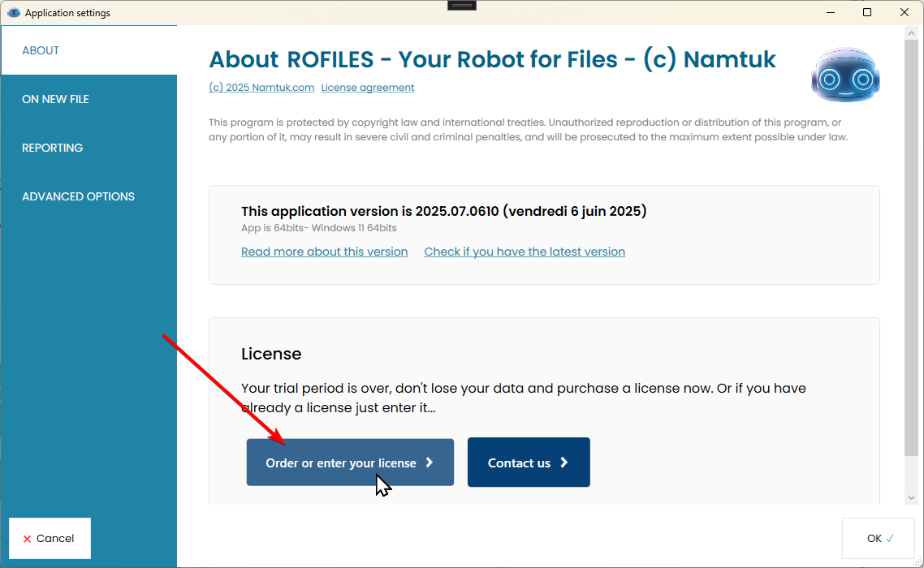The width and height of the screenshot is (924, 568).
Task: Open the (c) 2025 Namtuk.com link
Action: coord(261,87)
